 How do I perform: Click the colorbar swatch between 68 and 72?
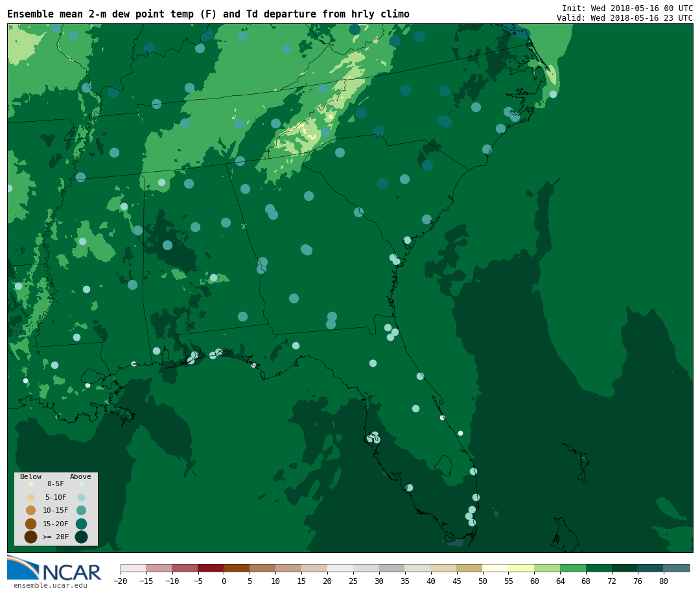coord(599,568)
